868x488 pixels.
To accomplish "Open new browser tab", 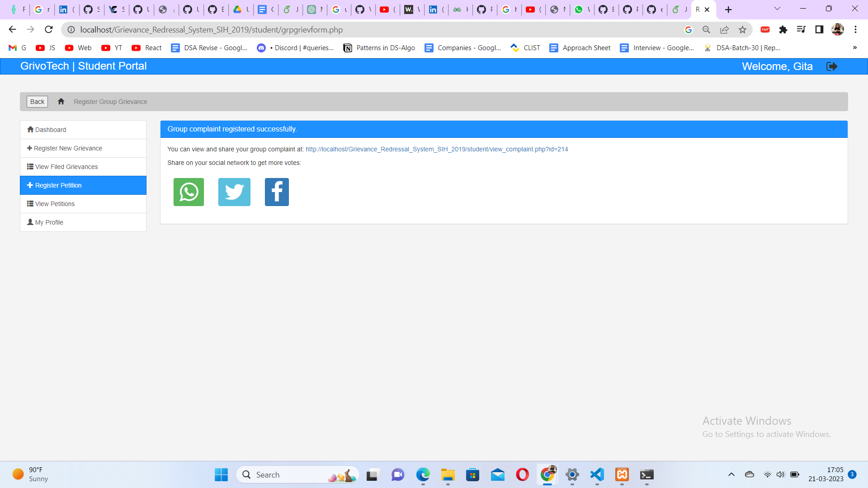I will pos(728,9).
